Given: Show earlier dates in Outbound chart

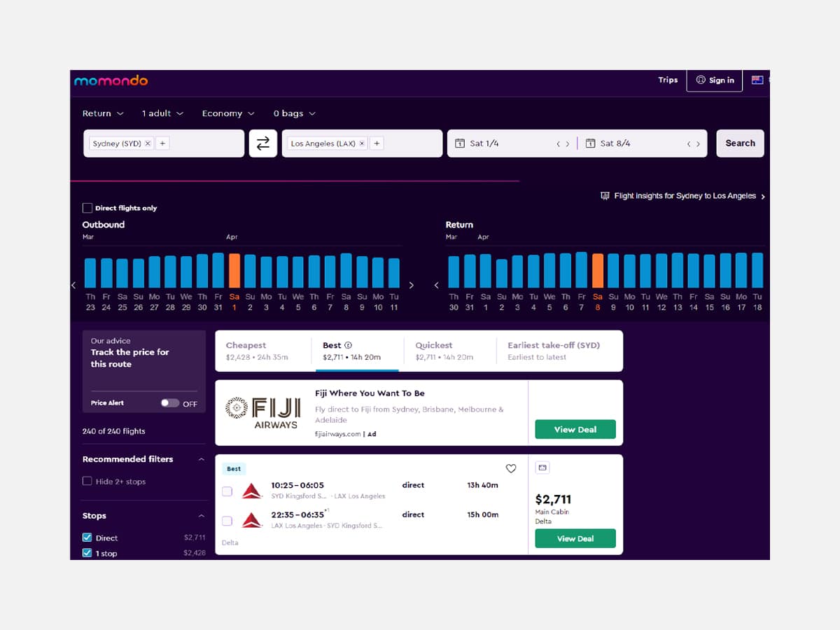Looking at the screenshot, I should point(73,286).
